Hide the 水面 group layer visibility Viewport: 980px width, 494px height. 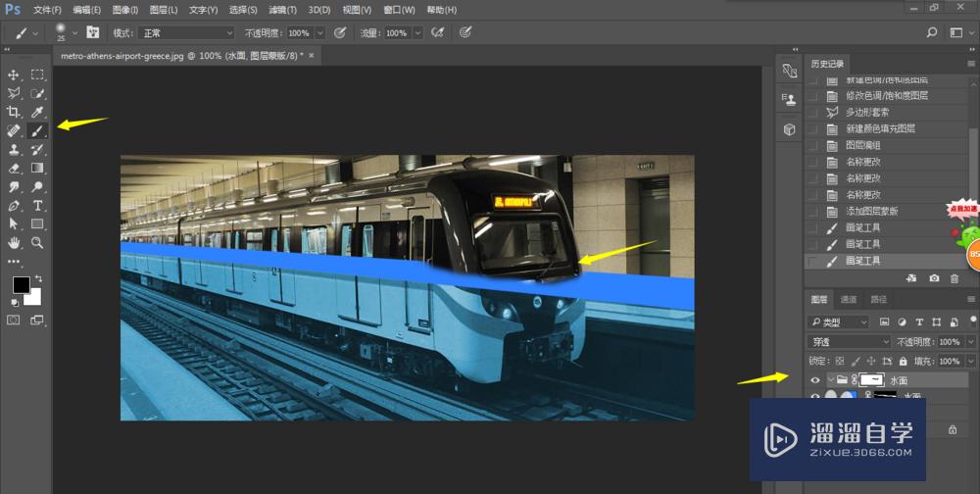pos(814,379)
